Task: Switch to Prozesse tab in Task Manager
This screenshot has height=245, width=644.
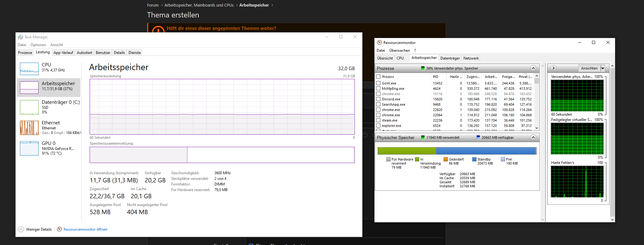Action: (x=25, y=53)
